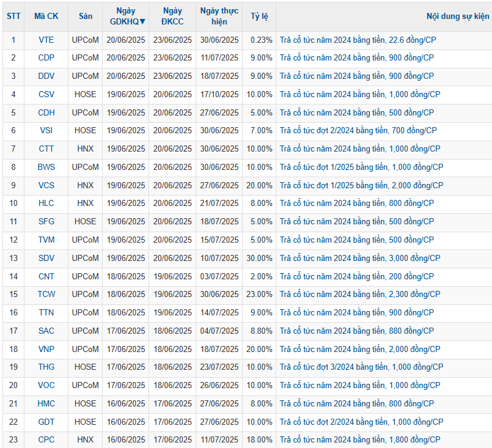Image resolution: width=492 pixels, height=448 pixels.
Task: Open the 22.6 đồng/CP dividend event
Action: (358, 40)
